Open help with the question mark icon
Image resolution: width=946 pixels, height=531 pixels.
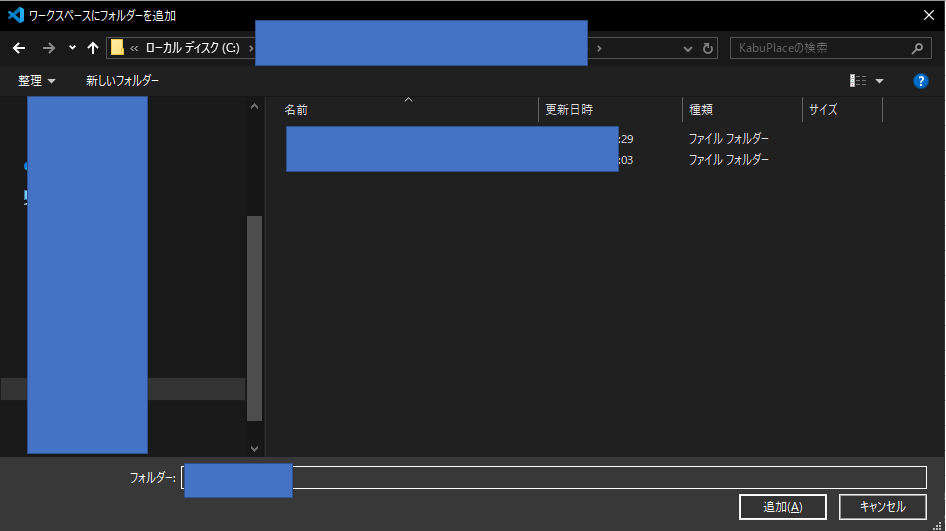click(921, 81)
